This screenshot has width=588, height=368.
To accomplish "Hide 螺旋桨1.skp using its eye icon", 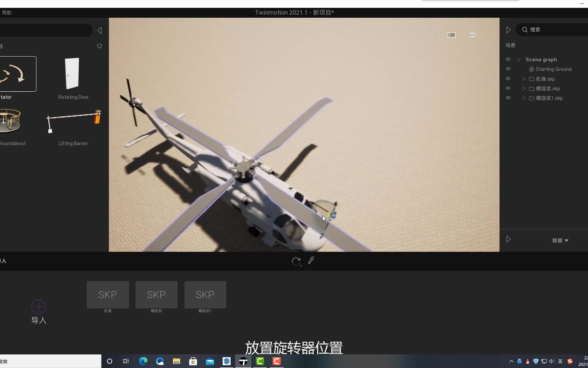I will (x=508, y=98).
